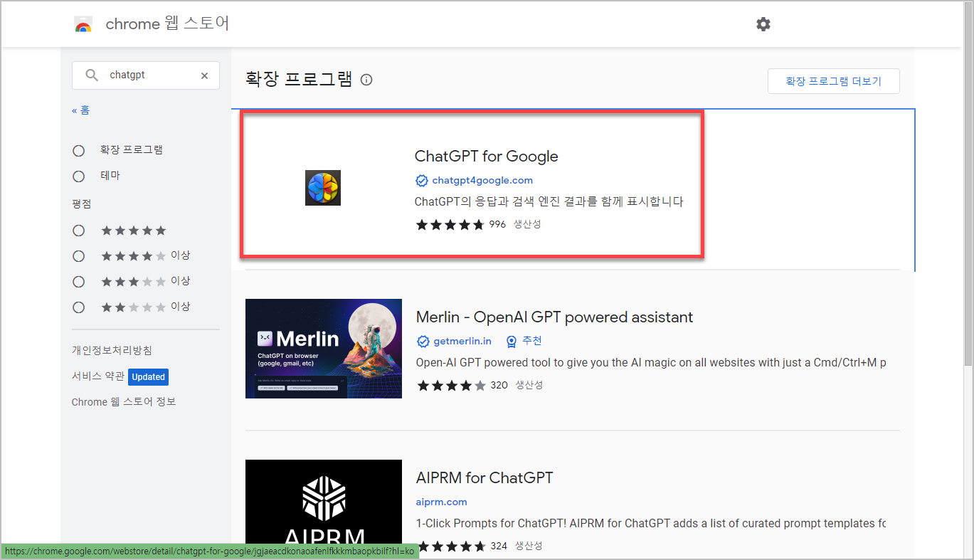Open the AIPRM for ChatGPT listing
The height and width of the screenshot is (560, 974).
point(484,477)
